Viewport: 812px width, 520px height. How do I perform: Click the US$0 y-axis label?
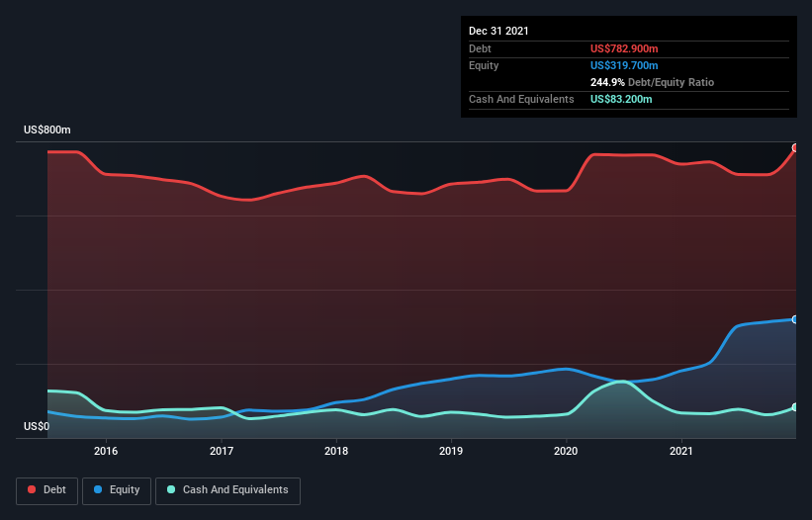tap(37, 426)
